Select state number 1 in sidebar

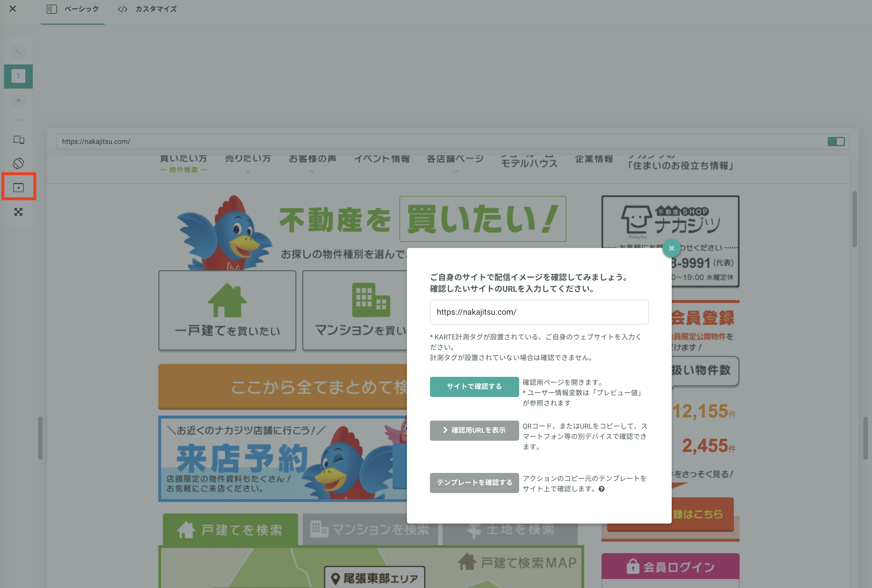18,76
